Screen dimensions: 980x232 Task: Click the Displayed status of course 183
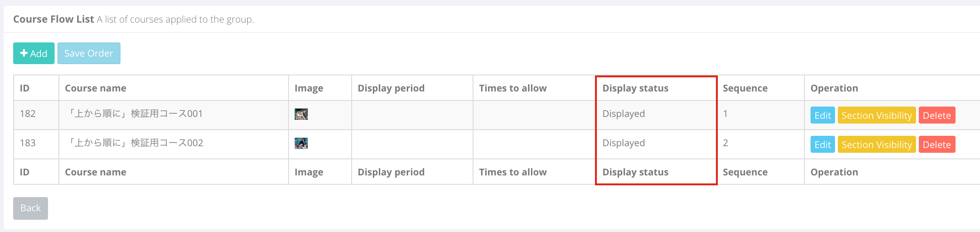pos(624,143)
